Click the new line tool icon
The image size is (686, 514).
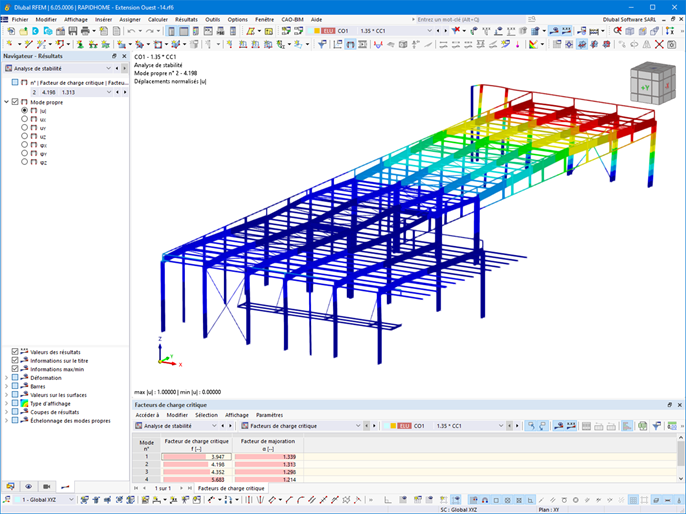[29, 44]
